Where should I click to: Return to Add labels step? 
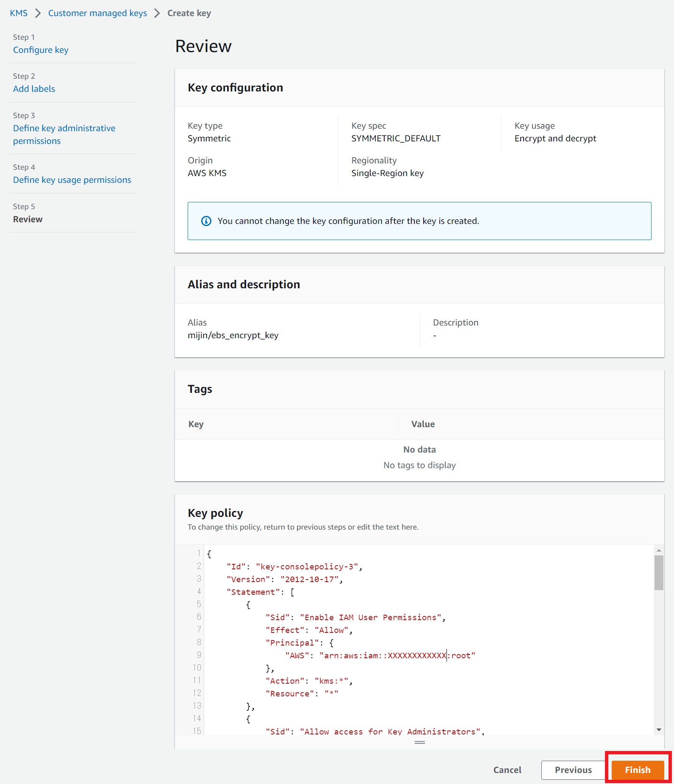(34, 89)
